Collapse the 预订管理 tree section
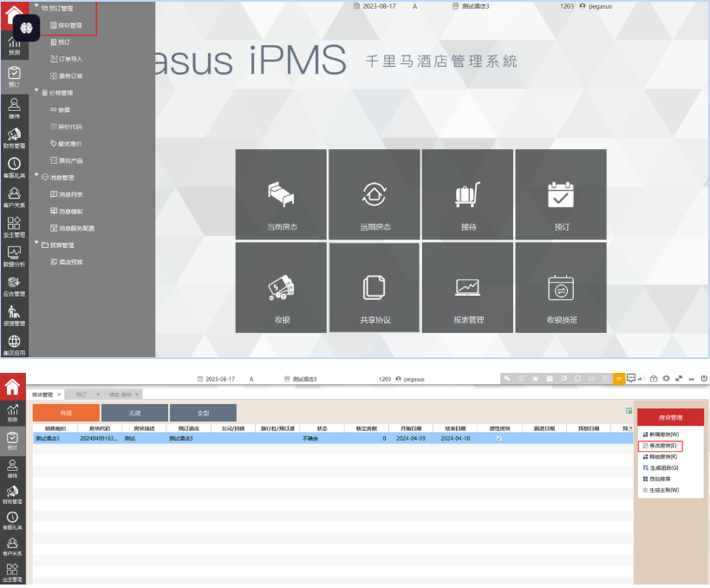 click(x=36, y=8)
